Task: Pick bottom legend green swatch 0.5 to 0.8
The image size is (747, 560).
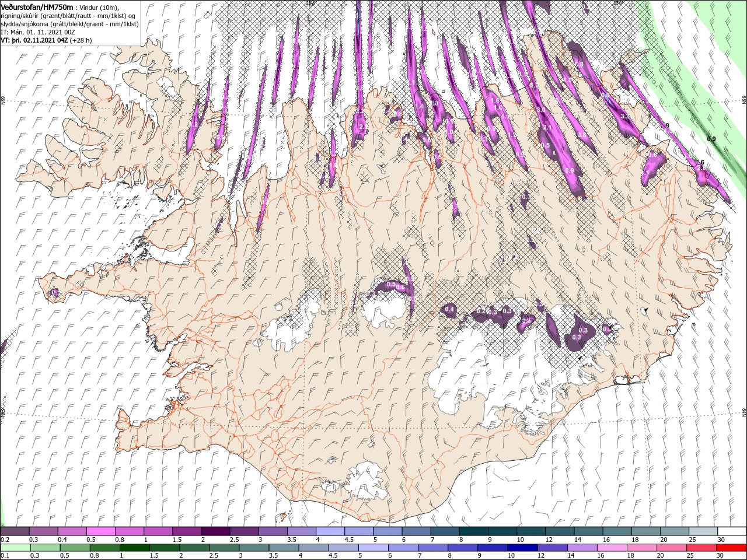Action: point(75,548)
